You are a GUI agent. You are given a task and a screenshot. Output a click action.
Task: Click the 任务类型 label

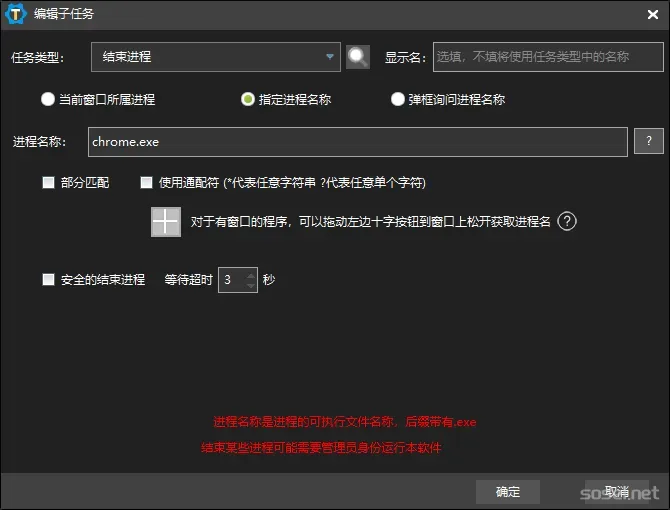click(38, 57)
